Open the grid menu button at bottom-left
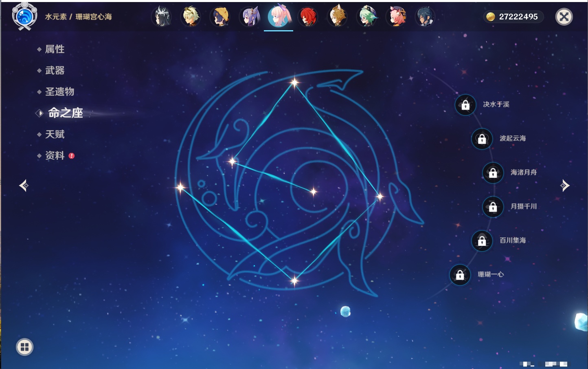The width and height of the screenshot is (588, 369). tap(24, 347)
